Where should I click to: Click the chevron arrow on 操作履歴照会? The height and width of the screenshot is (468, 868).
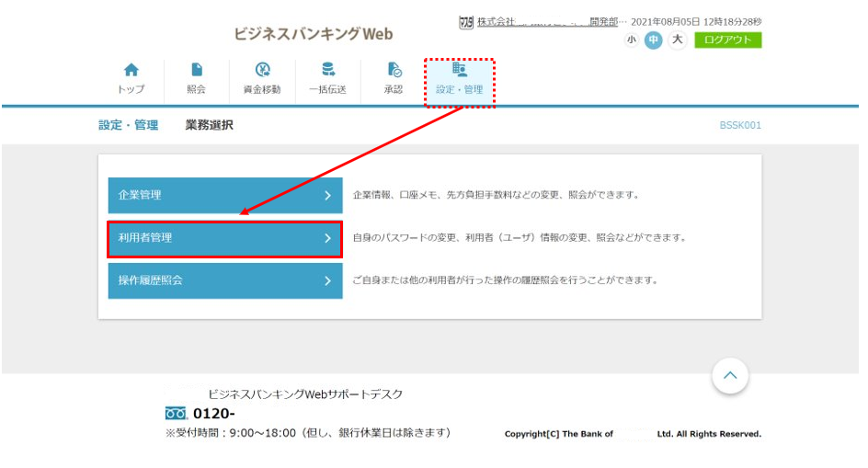[x=327, y=280]
